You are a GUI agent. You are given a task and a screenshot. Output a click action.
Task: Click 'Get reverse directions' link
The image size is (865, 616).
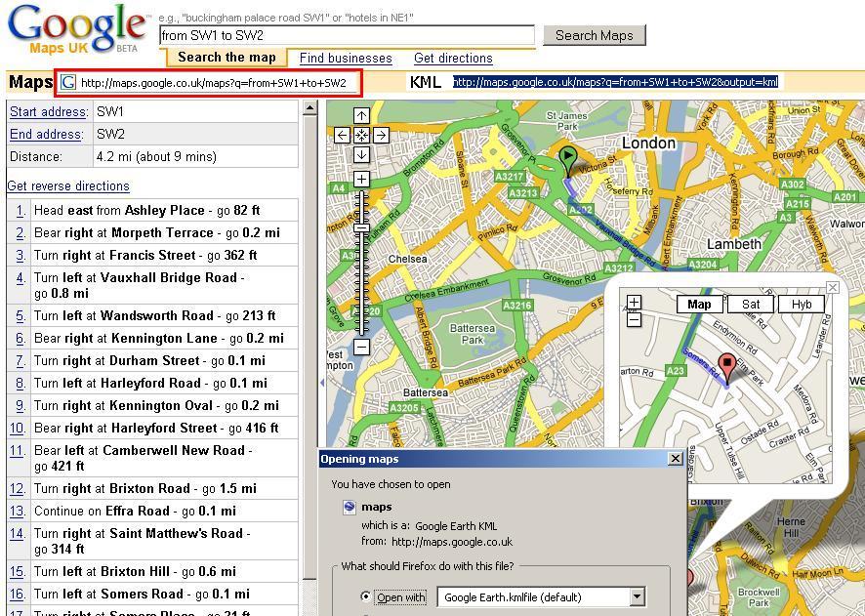(68, 185)
